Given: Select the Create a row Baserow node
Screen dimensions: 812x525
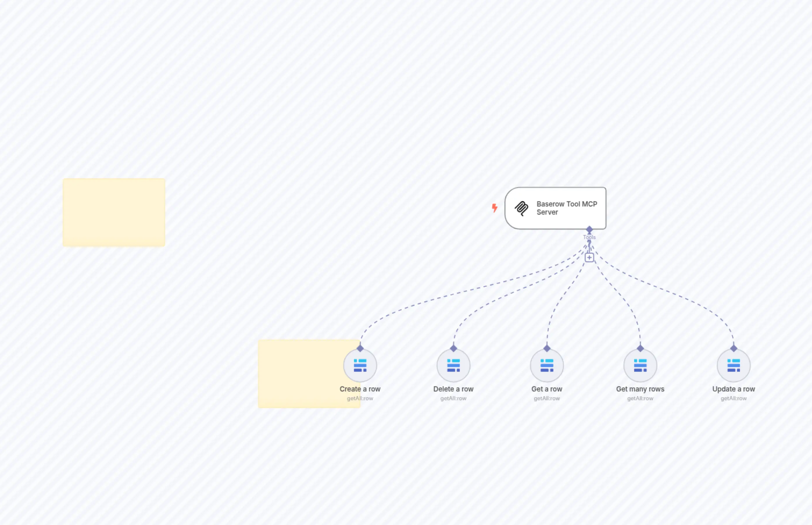Looking at the screenshot, I should [360, 365].
